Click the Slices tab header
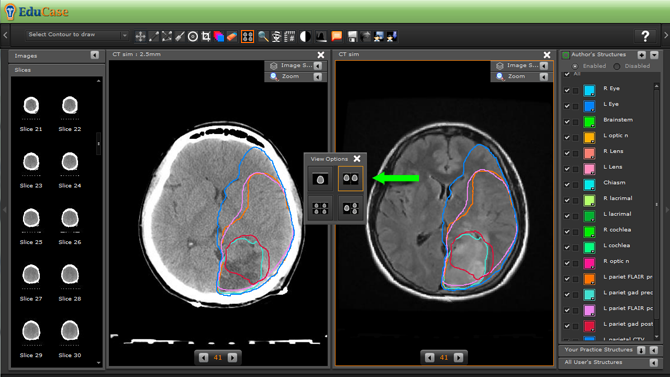Viewport: 670px width, 377px height. click(x=56, y=70)
